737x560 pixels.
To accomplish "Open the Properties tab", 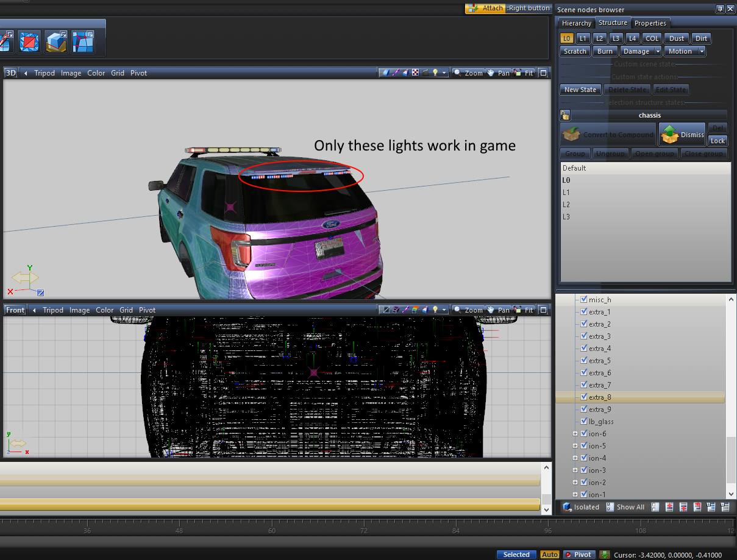I will [x=650, y=23].
